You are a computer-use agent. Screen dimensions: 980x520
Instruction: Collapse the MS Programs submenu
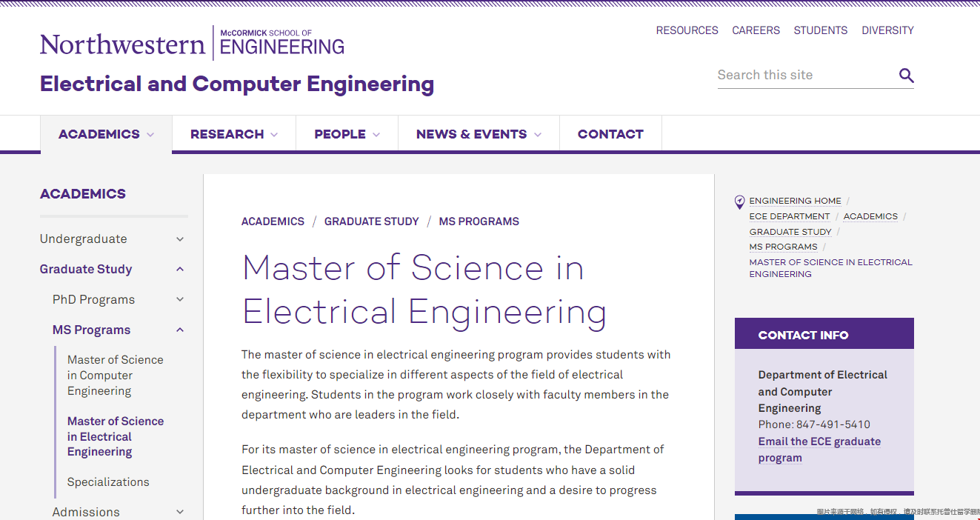(180, 330)
